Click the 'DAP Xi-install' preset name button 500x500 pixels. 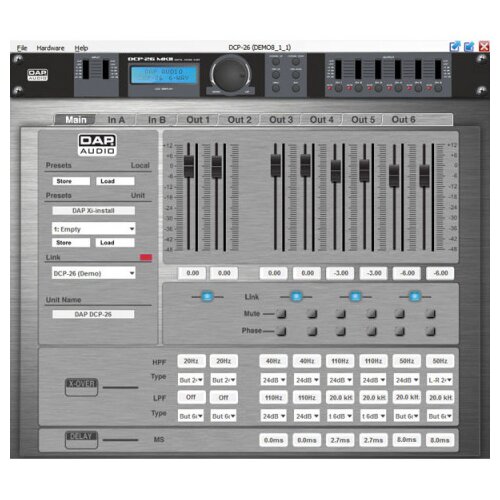coord(94,211)
